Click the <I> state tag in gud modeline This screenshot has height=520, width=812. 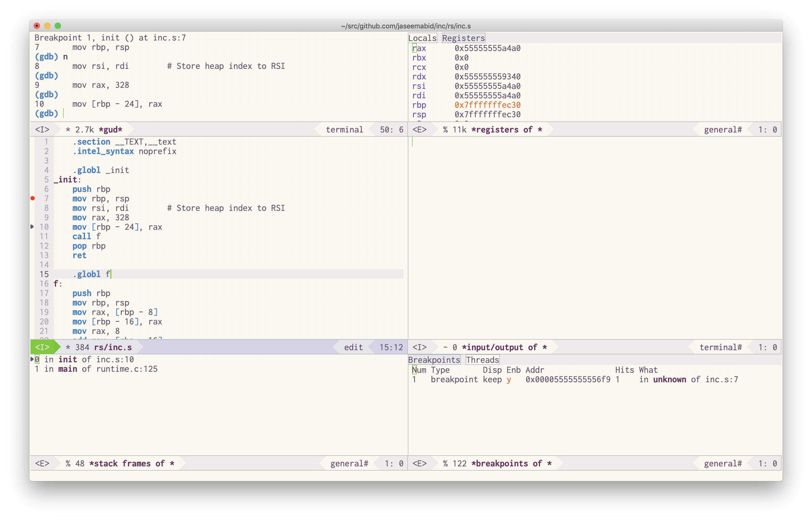pos(43,130)
